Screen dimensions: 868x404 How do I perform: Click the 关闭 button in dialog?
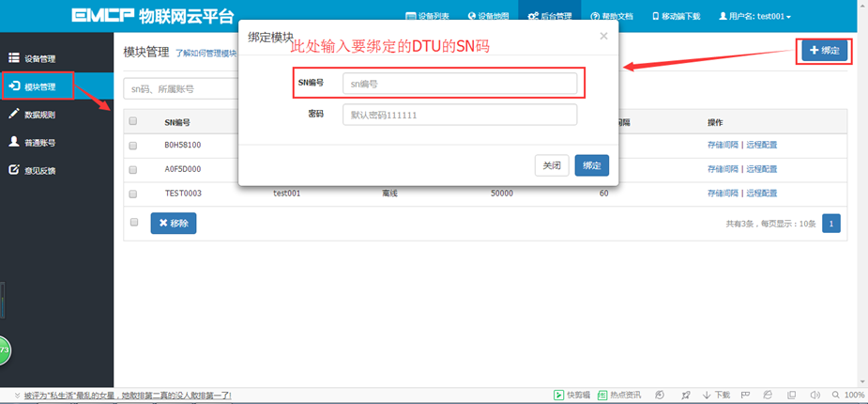tap(552, 165)
